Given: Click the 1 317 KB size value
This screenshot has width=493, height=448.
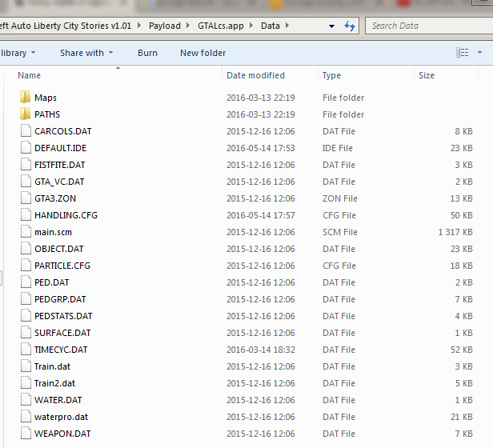Looking at the screenshot, I should click(455, 232).
